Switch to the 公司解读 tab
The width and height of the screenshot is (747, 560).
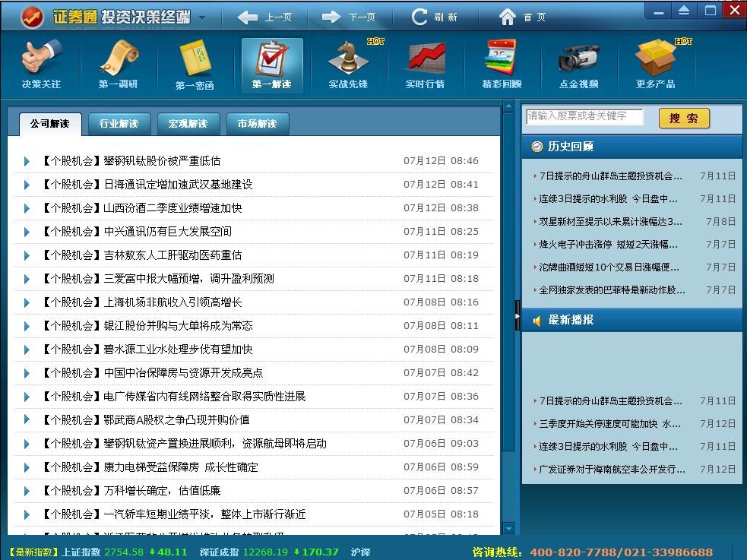coord(49,124)
